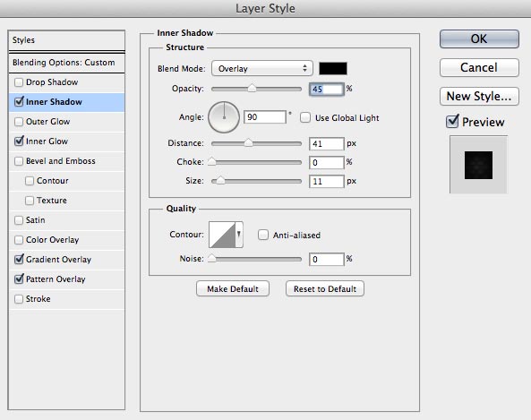Viewport: 531px width, 420px height.
Task: Click the Cancel button
Action: coord(479,67)
